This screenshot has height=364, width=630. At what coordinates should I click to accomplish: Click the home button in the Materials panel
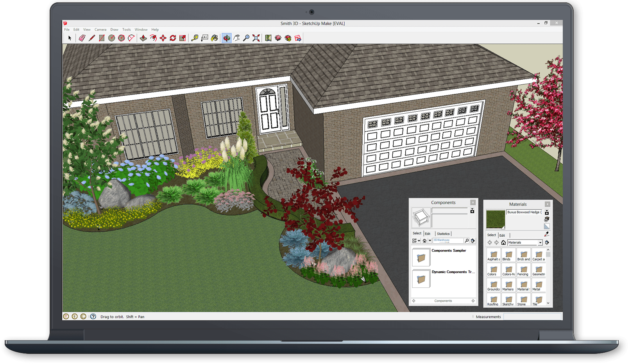[503, 243]
